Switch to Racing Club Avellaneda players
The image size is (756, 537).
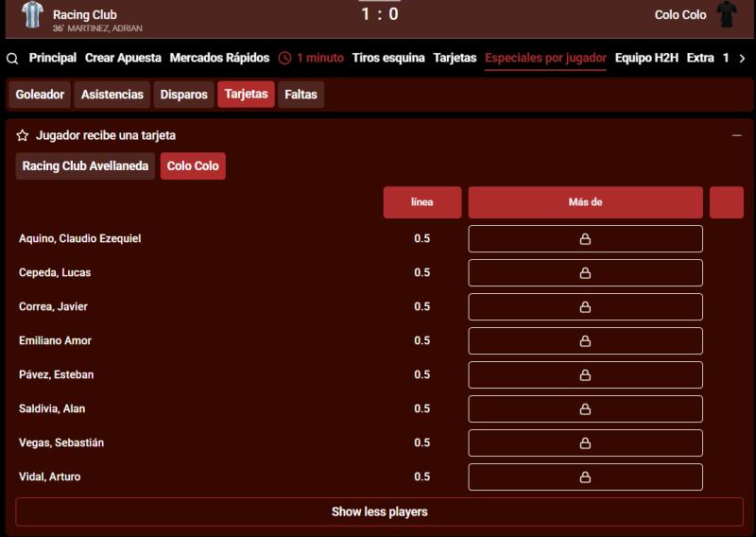[85, 166]
